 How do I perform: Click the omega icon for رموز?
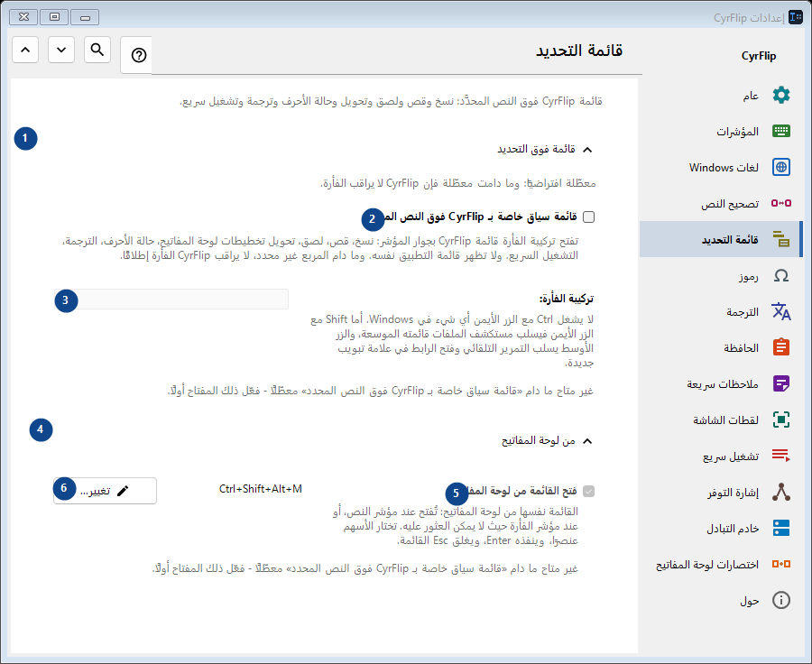point(781,275)
